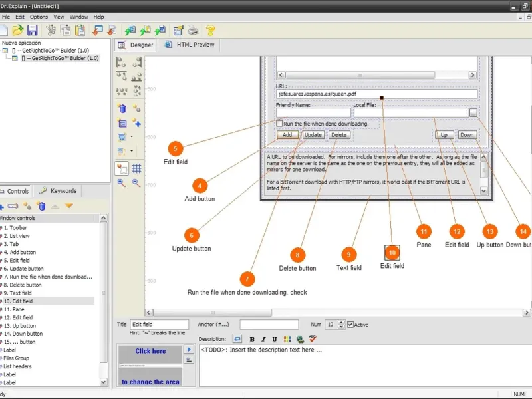Click the spell check icon above the description
This screenshot has width=532, height=399.
point(312,340)
